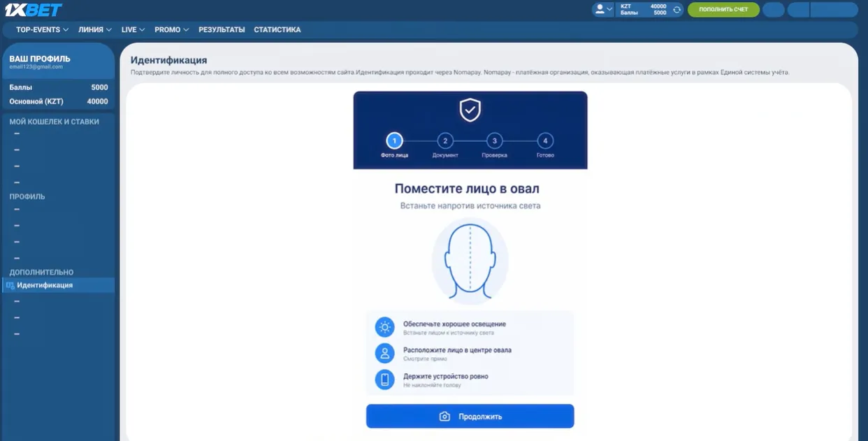Viewport: 868px width, 441px height.
Task: Click the Держите устройство ровно tip text
Action: click(446, 376)
